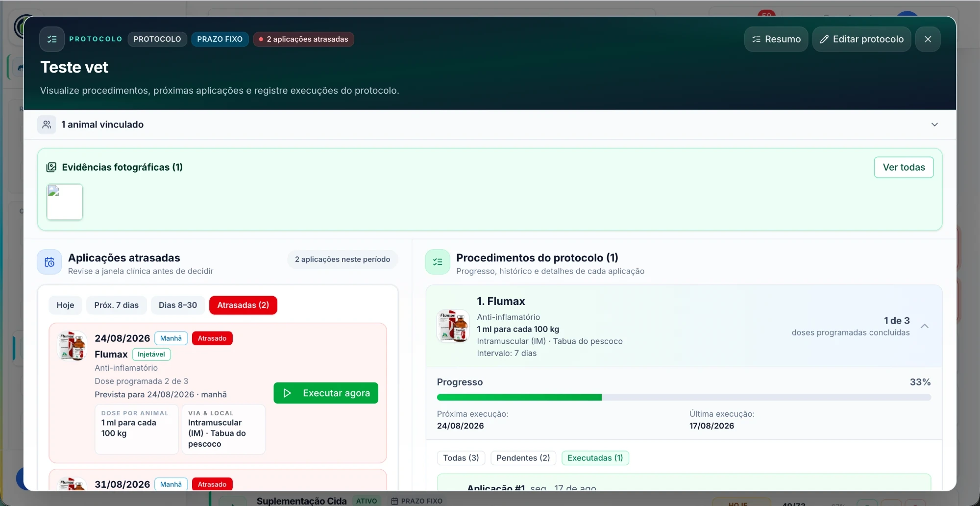The height and width of the screenshot is (506, 980).
Task: Select the Atrasadas (2) tab
Action: [x=243, y=305]
